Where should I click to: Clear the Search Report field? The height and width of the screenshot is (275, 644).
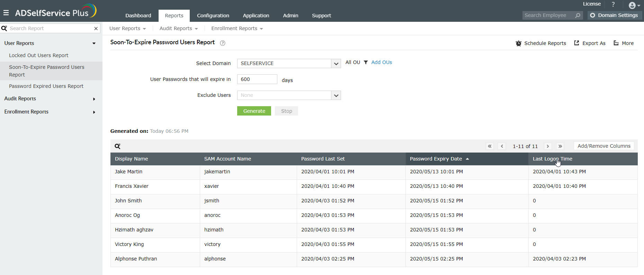96,28
